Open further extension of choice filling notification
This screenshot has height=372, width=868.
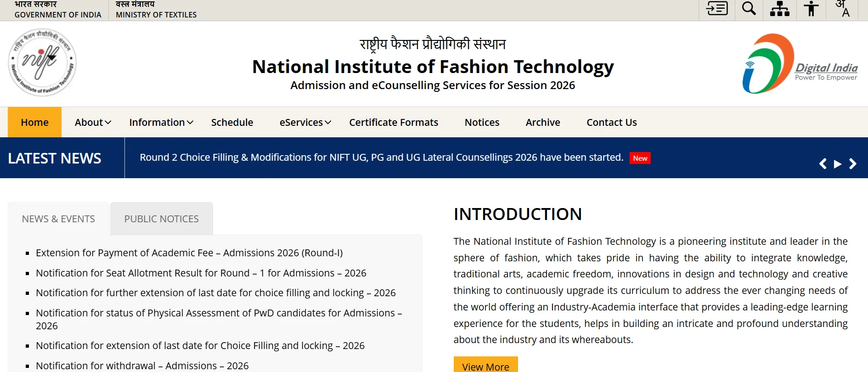click(x=216, y=293)
